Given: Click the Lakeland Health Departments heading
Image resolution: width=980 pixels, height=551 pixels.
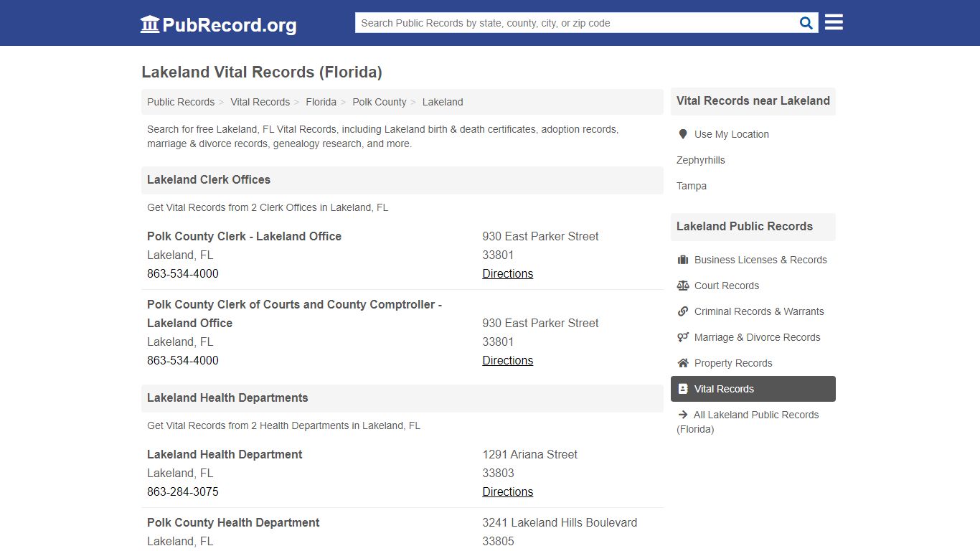Looking at the screenshot, I should (x=227, y=397).
